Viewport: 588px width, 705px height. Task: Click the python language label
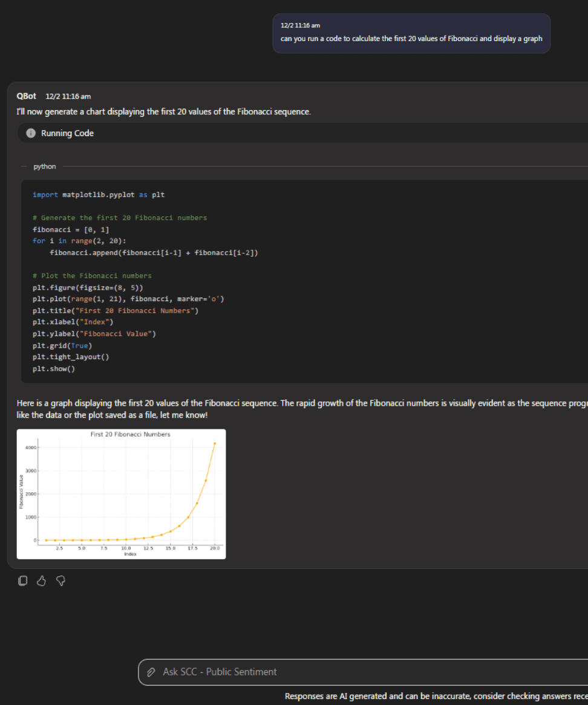click(x=44, y=167)
